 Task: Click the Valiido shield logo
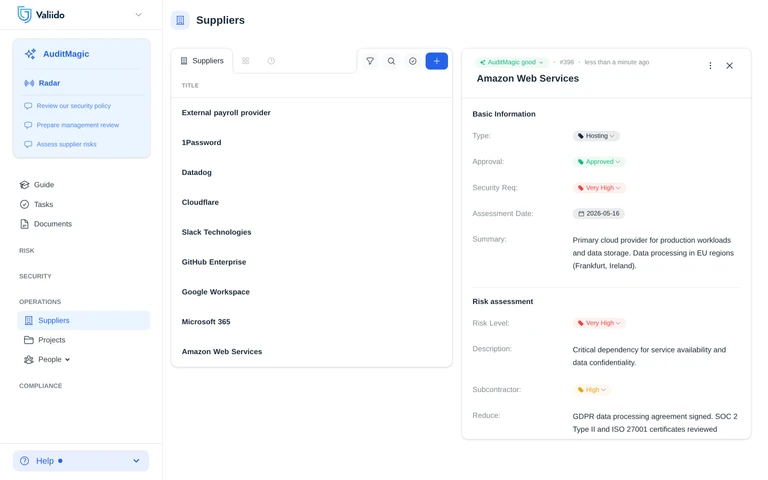click(x=24, y=14)
